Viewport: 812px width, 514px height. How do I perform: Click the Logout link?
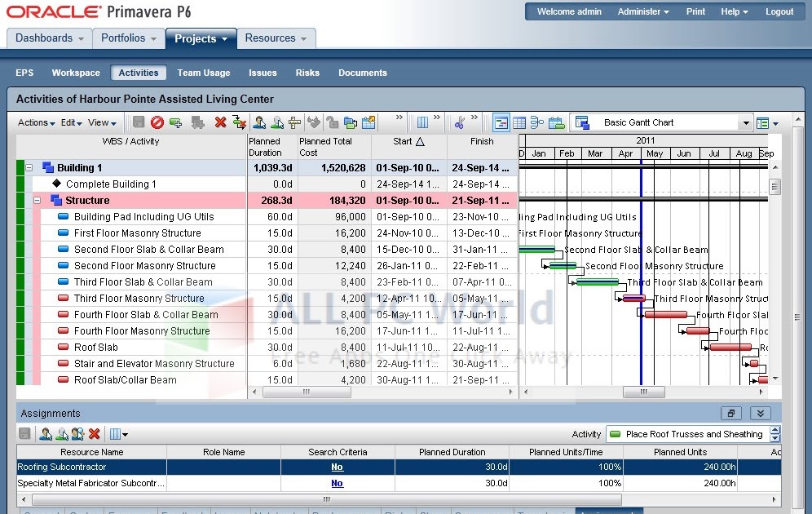(x=779, y=11)
